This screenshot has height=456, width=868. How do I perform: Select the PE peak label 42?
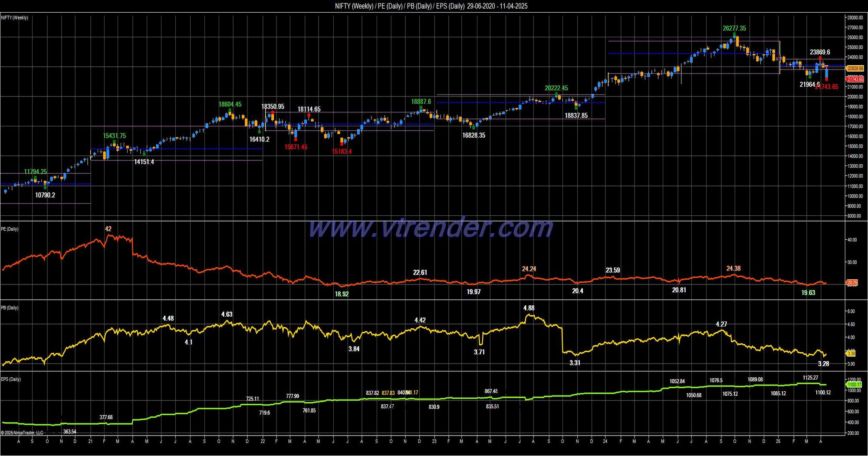point(108,229)
